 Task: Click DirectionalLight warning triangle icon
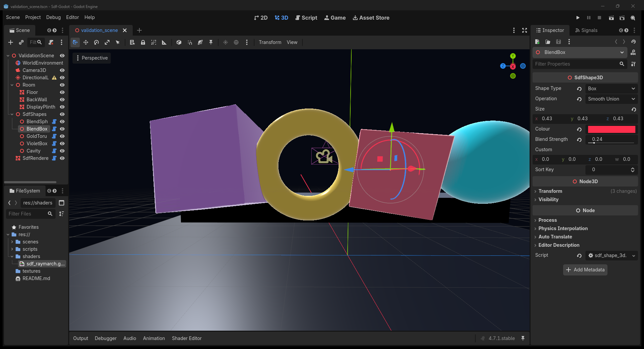54,78
